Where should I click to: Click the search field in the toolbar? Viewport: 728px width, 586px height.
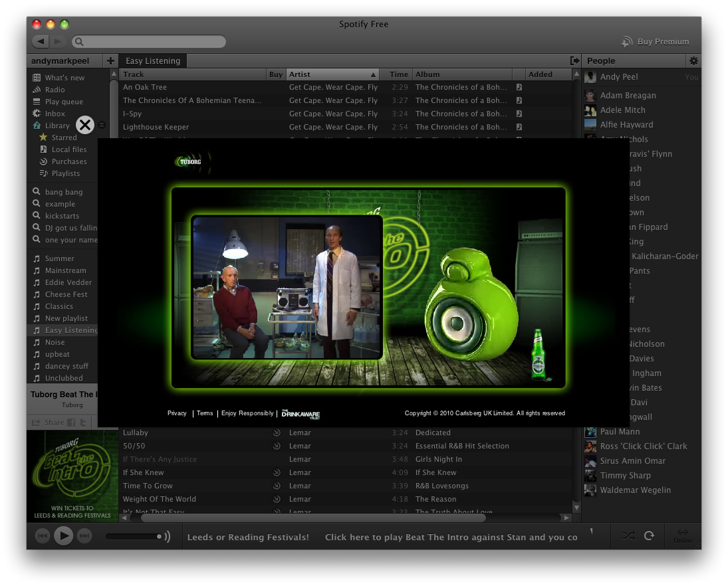(149, 42)
